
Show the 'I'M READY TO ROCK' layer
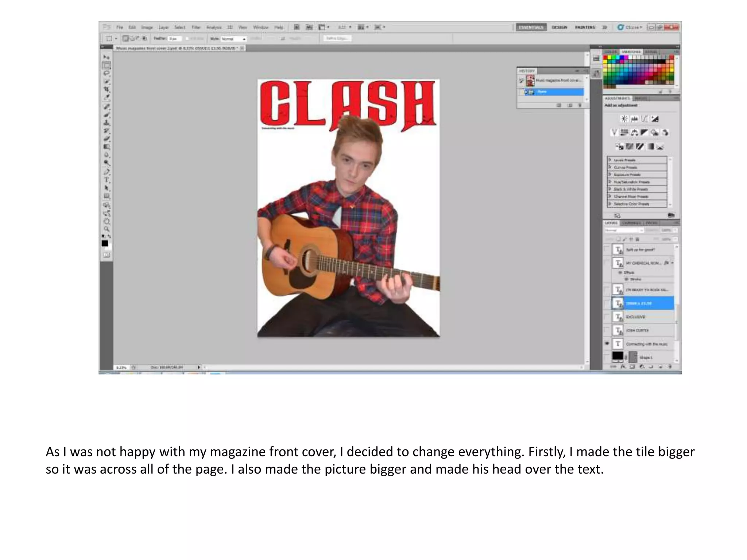pyautogui.click(x=607, y=290)
